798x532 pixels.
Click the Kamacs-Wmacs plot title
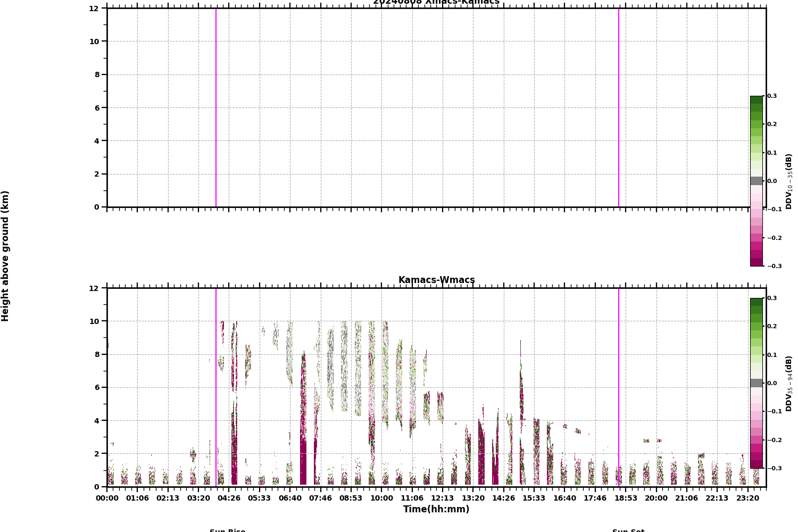tap(436, 280)
